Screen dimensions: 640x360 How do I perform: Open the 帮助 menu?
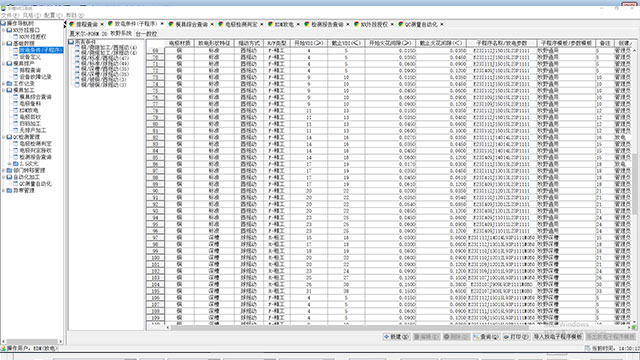75,15
